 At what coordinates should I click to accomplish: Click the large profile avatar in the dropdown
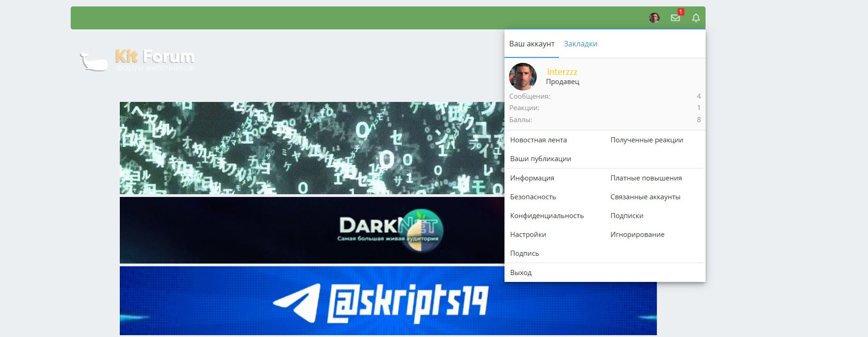[x=523, y=77]
